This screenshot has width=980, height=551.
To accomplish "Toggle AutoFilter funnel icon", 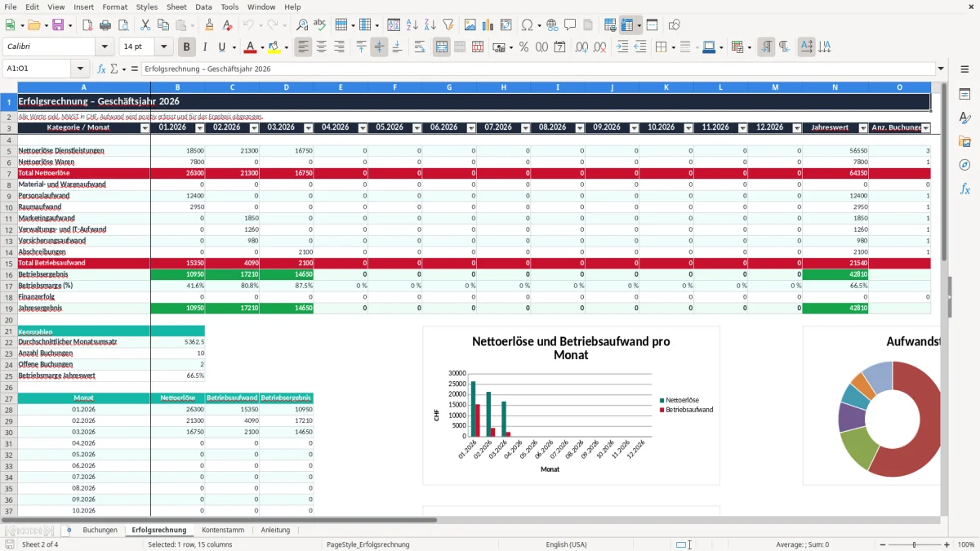I will (x=448, y=25).
